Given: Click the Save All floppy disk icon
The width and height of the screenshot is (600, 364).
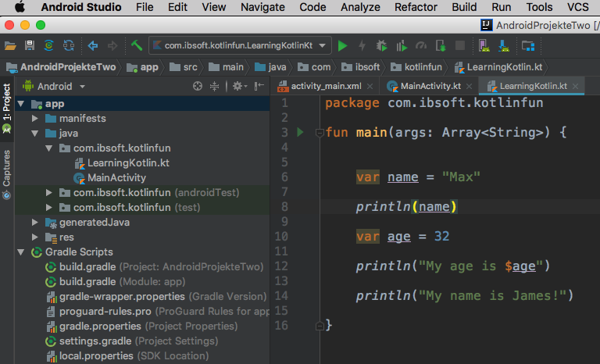Looking at the screenshot, I should coord(30,46).
